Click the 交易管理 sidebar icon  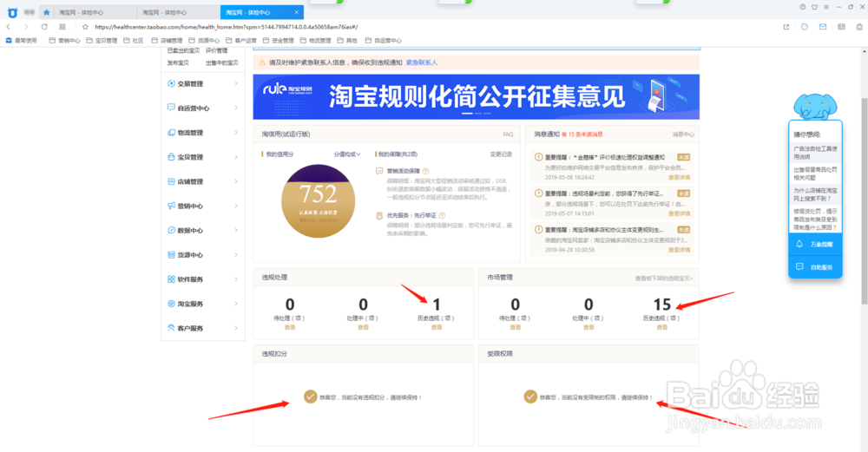pos(171,83)
